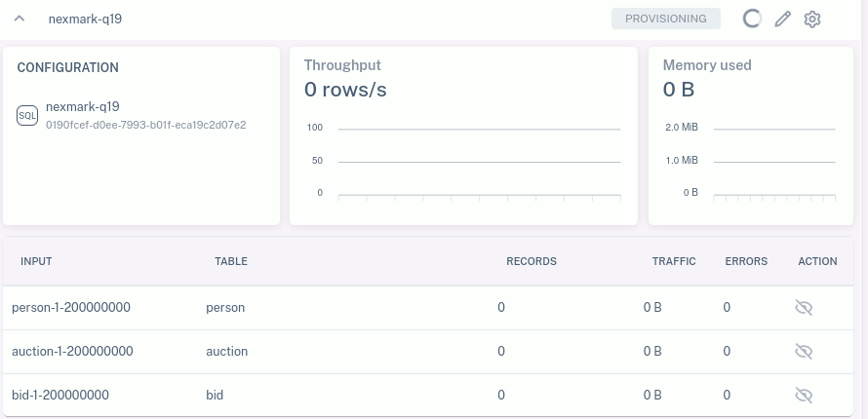
Task: Select auction-1-200000000 input entry
Action: click(72, 351)
